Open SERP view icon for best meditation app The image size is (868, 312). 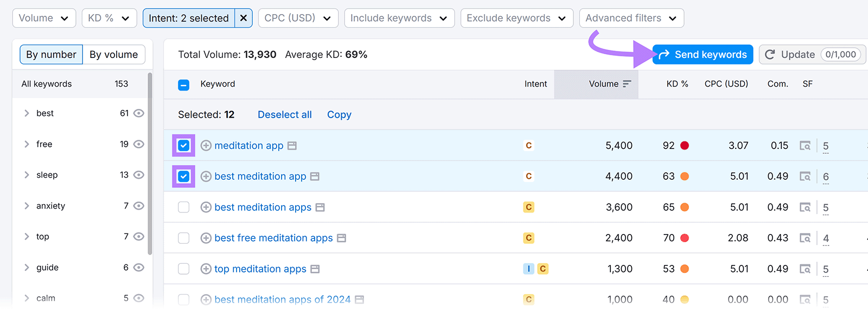pyautogui.click(x=315, y=177)
